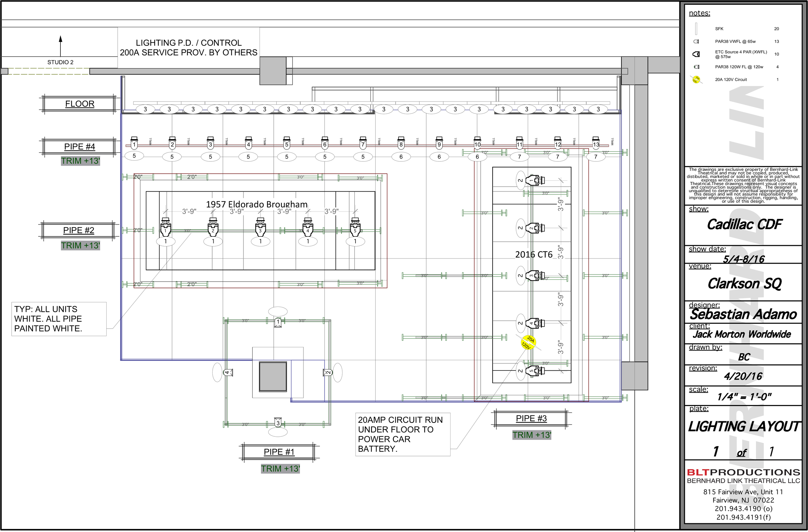Click the '1957 Eldorado Brougham' car label
Image resolution: width=808 pixels, height=532 pixels.
pyautogui.click(x=257, y=204)
